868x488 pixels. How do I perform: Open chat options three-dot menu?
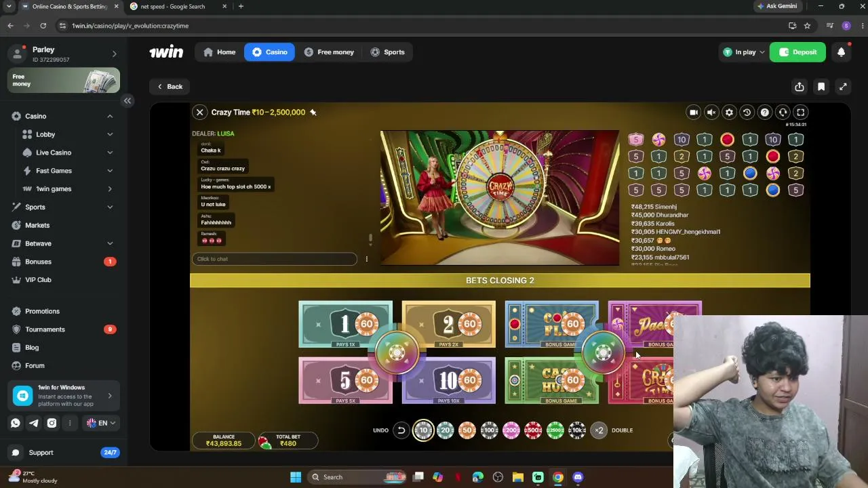pos(367,259)
